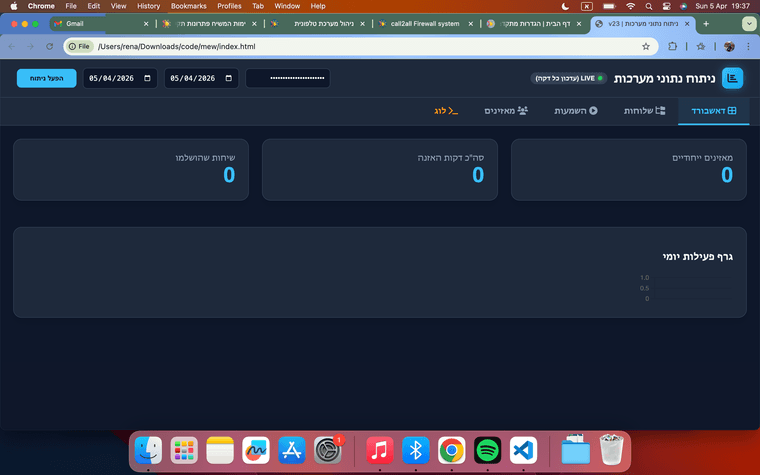
Task: Click the Wi-Fi menu bar icon
Action: point(630,6)
